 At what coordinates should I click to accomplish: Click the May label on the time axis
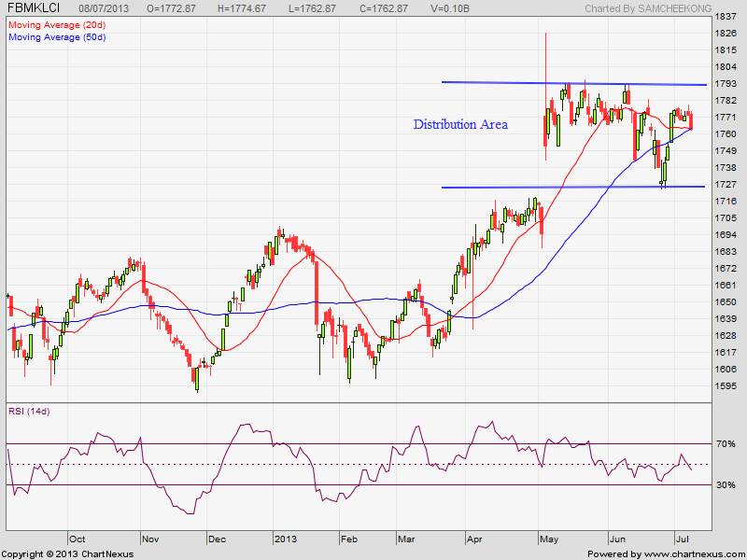549,539
